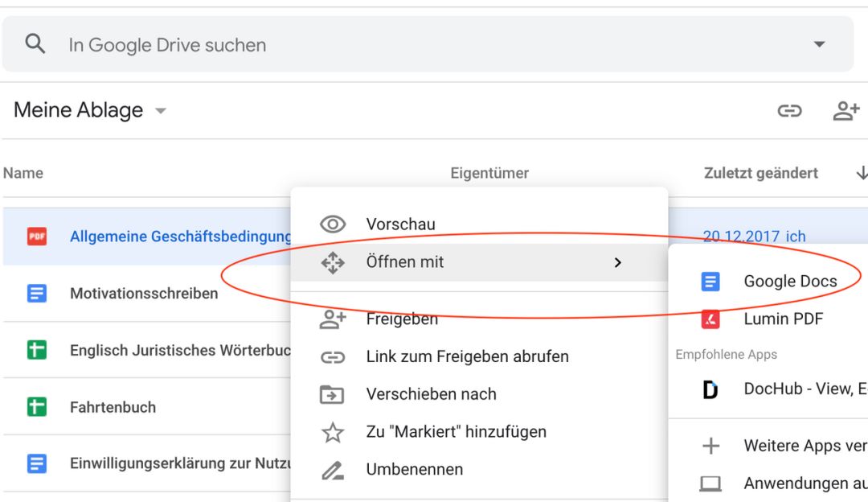Image resolution: width=868 pixels, height=502 pixels.
Task: Click the link icon in context menu
Action: (333, 357)
